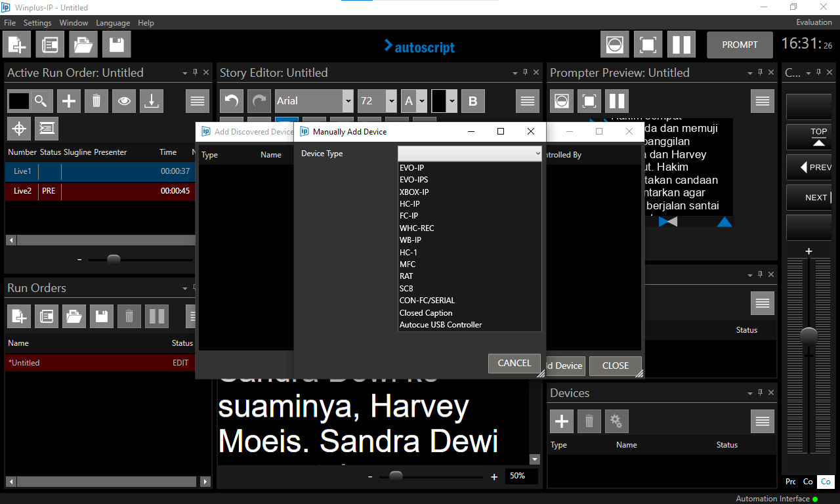
Task: Click the search magnifier in Active Run Order
Action: click(41, 101)
